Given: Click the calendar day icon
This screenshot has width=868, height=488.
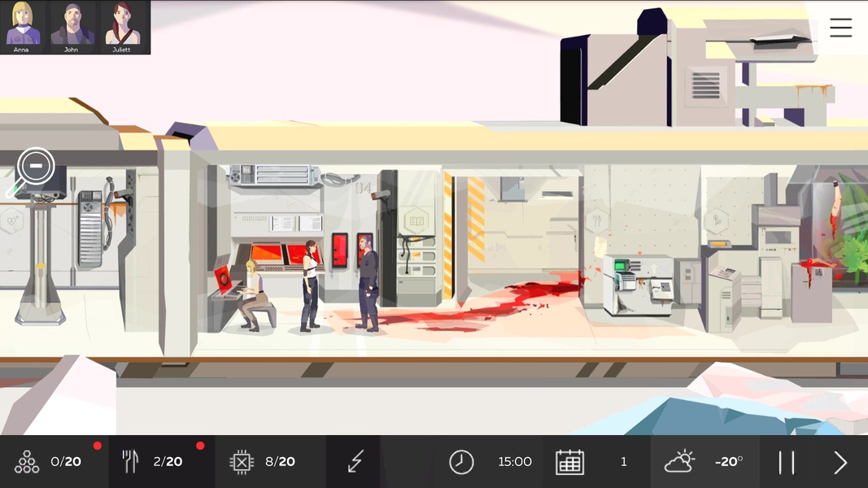Looking at the screenshot, I should pyautogui.click(x=569, y=462).
